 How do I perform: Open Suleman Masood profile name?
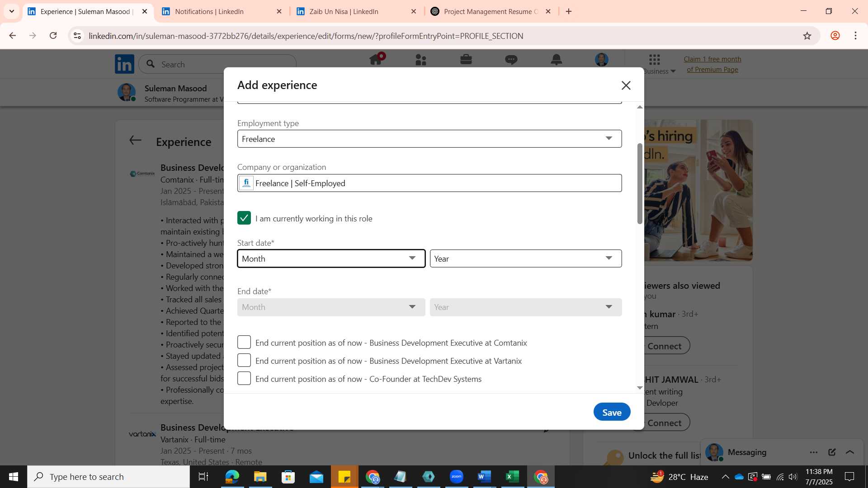click(x=175, y=88)
